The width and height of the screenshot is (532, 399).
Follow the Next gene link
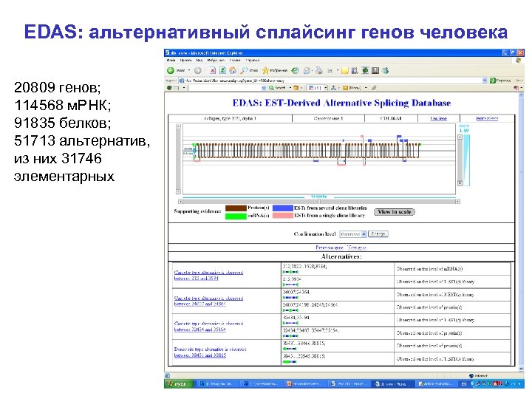tap(357, 248)
